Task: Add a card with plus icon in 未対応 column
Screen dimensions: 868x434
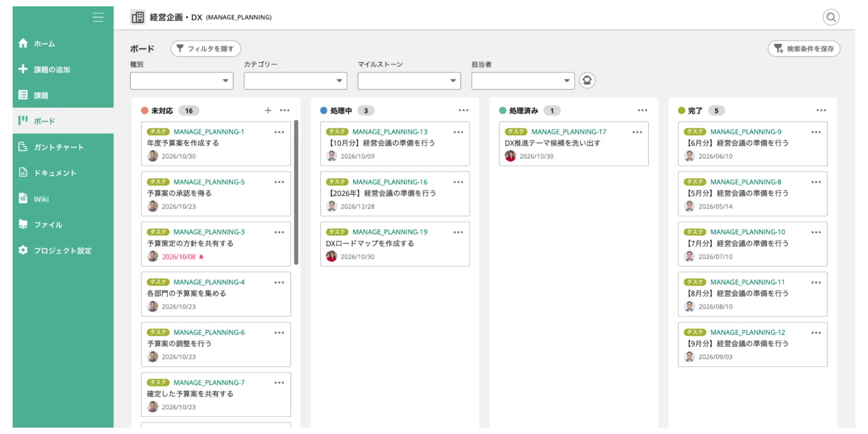Action: 268,110
